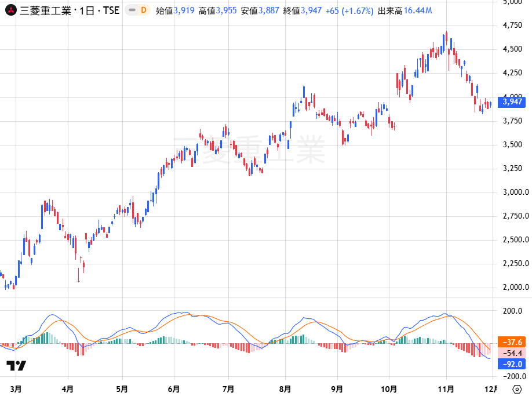Click the 4,750 price axis label
The image size is (532, 396).
click(x=512, y=25)
